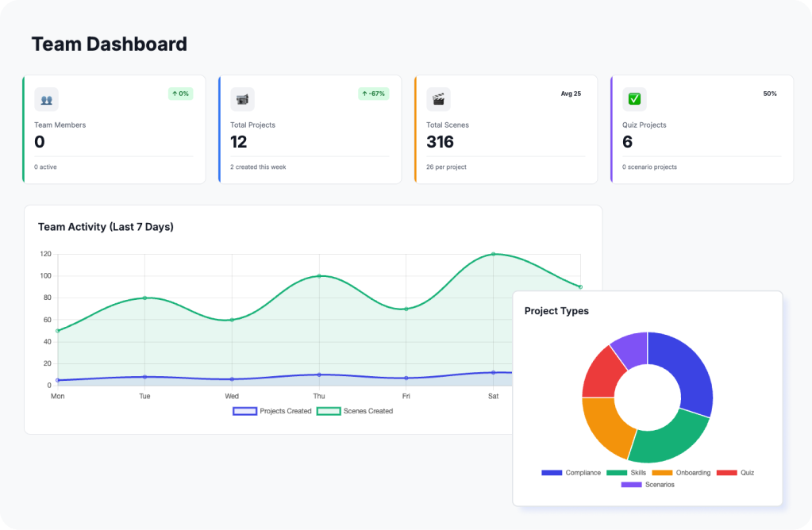
Task: Toggle the Quiz legend item
Action: pos(736,473)
